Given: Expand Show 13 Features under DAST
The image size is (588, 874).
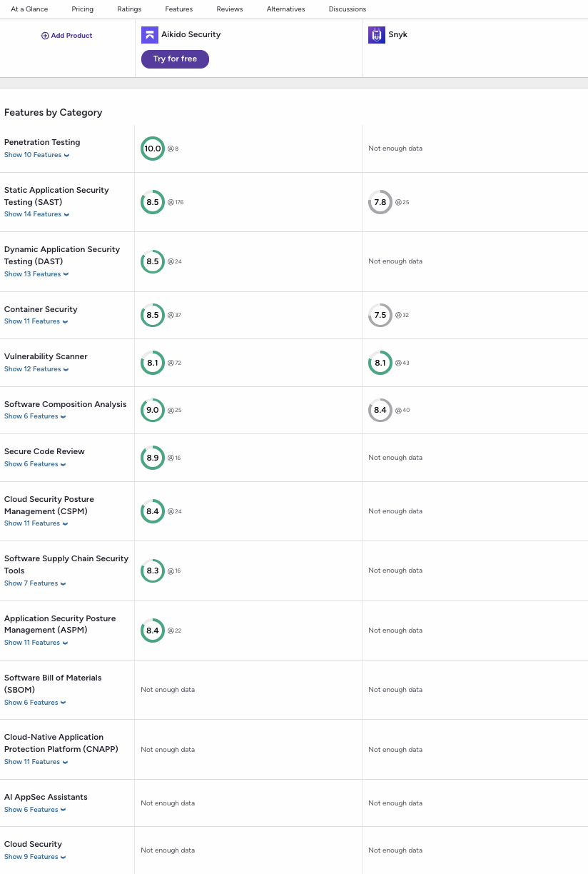Looking at the screenshot, I should [x=36, y=274].
